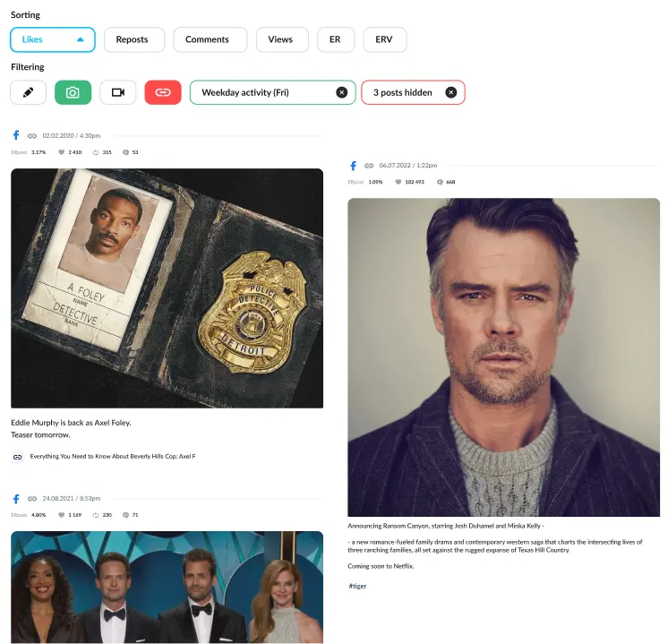Toggle the pencil text-post filter

pos(29,92)
